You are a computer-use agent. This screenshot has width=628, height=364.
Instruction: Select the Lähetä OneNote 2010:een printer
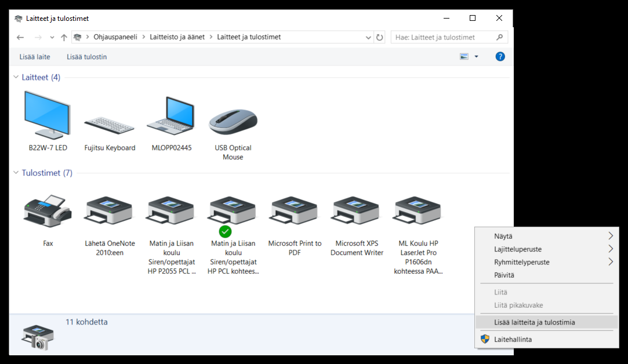110,226
